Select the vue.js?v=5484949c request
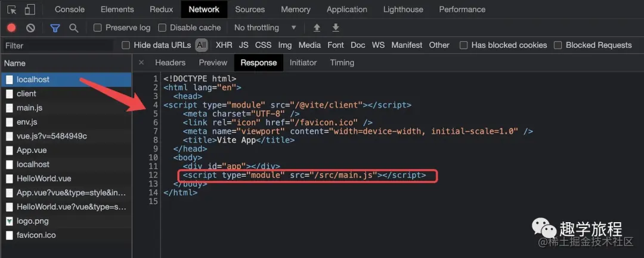 (66, 136)
